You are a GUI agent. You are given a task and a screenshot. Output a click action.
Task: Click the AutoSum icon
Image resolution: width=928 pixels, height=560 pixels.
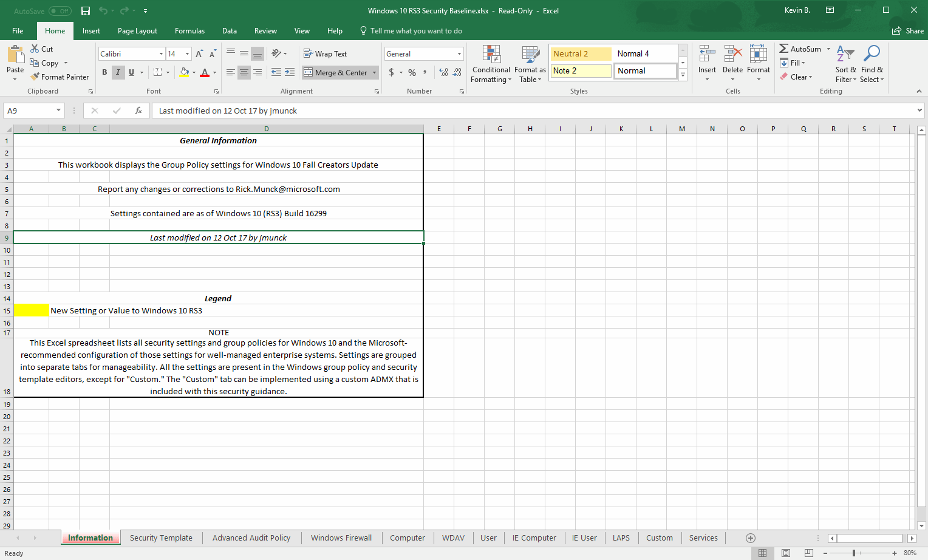[784, 49]
